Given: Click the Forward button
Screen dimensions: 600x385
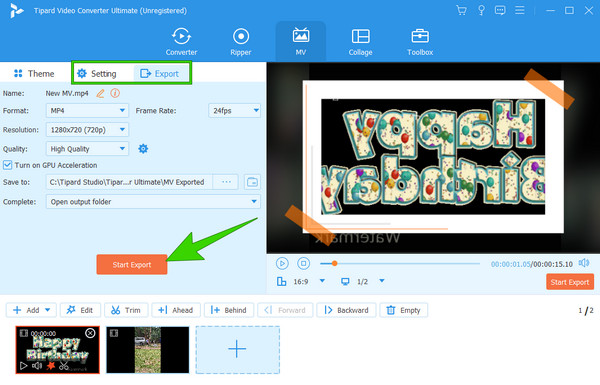Looking at the screenshot, I should point(285,310).
